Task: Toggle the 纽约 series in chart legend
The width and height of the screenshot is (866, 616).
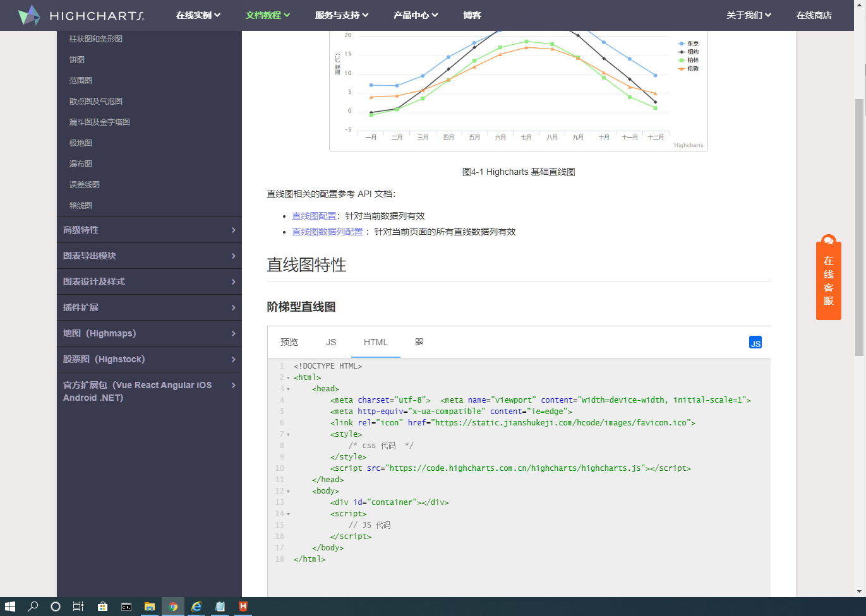Action: pyautogui.click(x=689, y=52)
